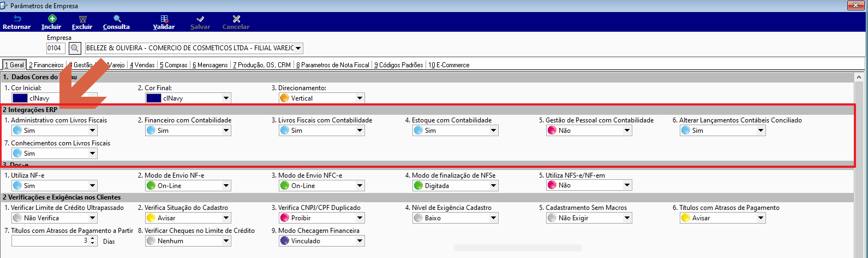The height and width of the screenshot is (258, 868).
Task: Open the Empresa name dropdown
Action: (298, 48)
